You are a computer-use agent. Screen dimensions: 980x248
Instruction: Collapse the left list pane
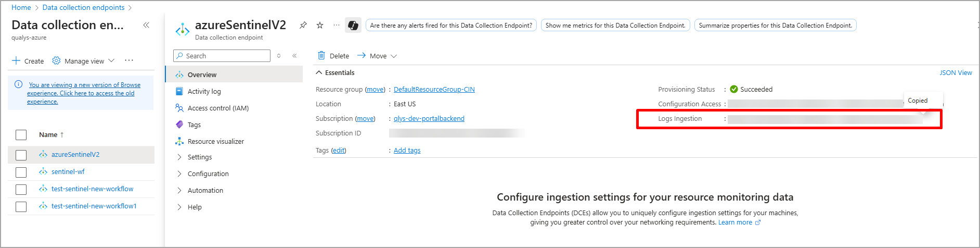[x=146, y=25]
